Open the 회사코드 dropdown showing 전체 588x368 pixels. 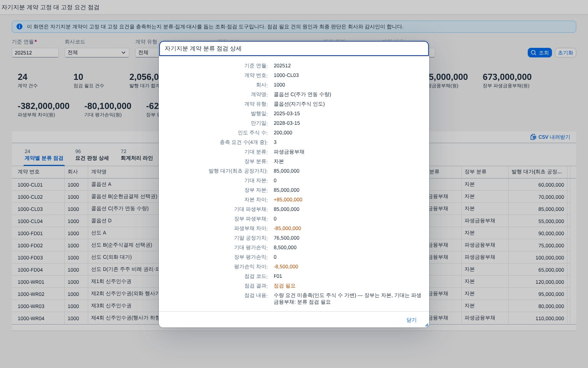point(97,53)
